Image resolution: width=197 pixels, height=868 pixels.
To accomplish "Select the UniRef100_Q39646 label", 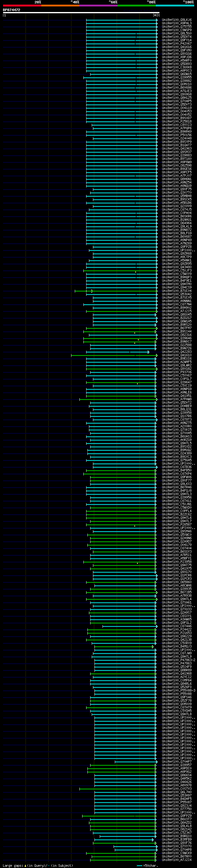I will (x=177, y=338).
